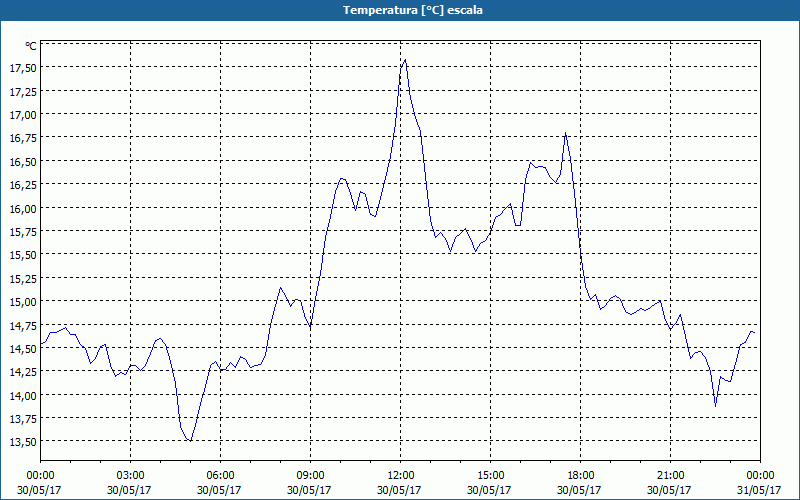Select the 14,25 axis value
The image size is (800, 500).
pos(23,372)
